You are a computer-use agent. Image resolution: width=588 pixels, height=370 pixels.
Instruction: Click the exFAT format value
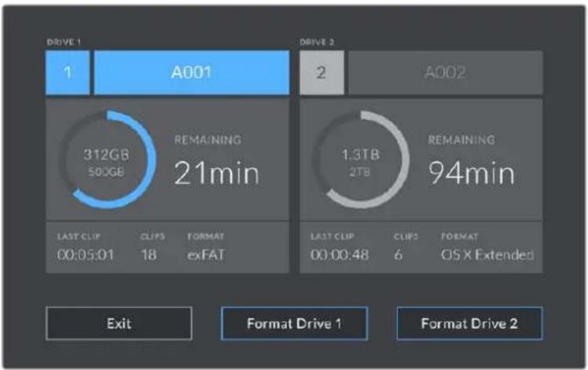tap(206, 255)
